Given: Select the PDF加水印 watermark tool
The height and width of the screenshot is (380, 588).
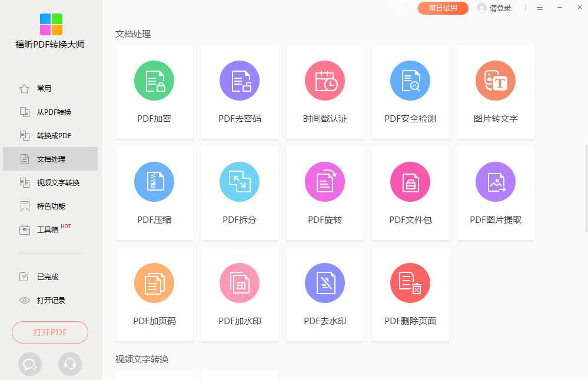Looking at the screenshot, I should (240, 283).
